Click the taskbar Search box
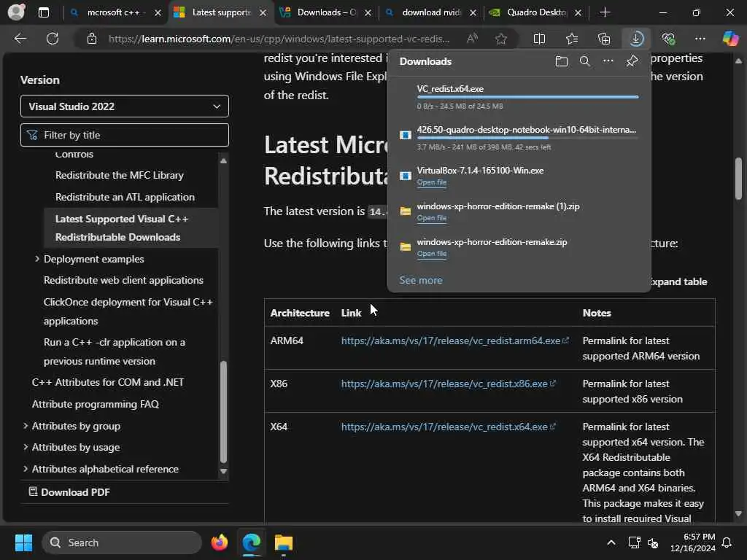The width and height of the screenshot is (747, 560). click(x=122, y=542)
